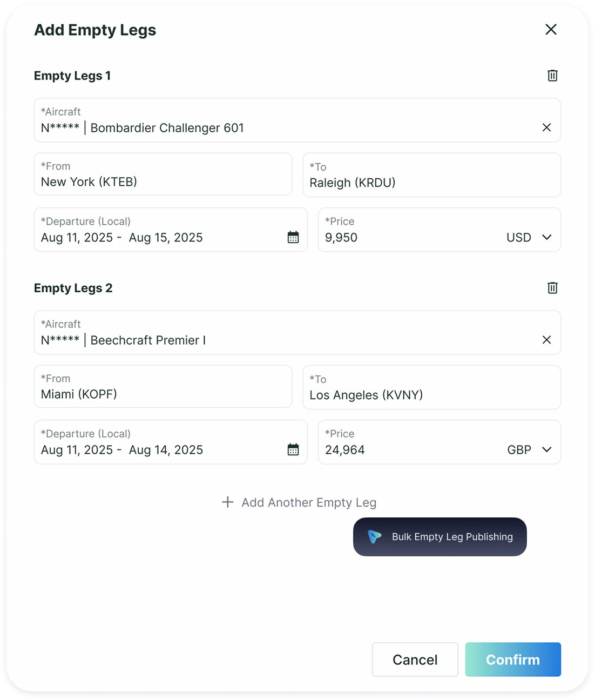Confirm the empty legs
595x700 pixels.
[512, 659]
